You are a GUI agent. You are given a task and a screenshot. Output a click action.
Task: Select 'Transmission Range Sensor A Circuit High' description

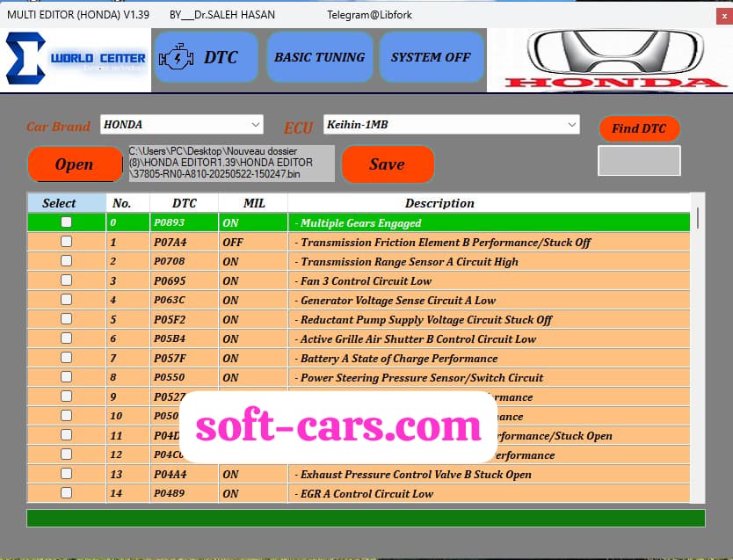pos(410,262)
